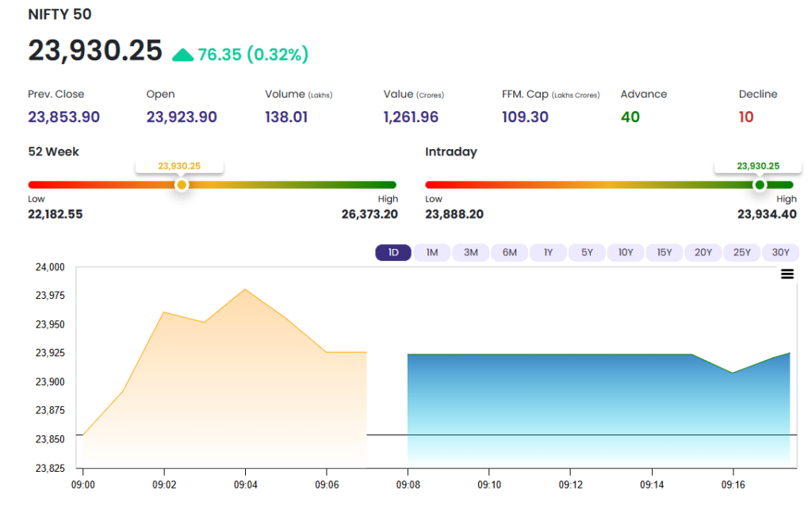Click the 09:04 peak on orange chart
Screen dimensions: 812x521
[x=245, y=289]
